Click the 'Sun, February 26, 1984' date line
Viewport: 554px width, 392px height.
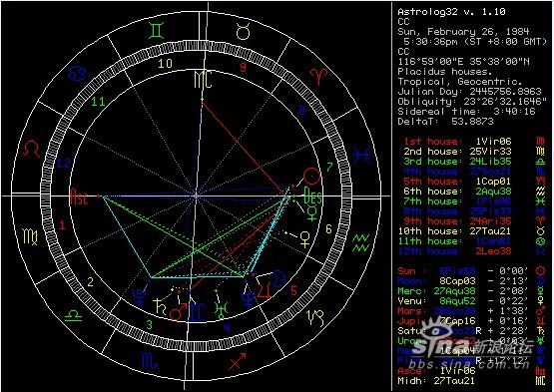(x=463, y=32)
